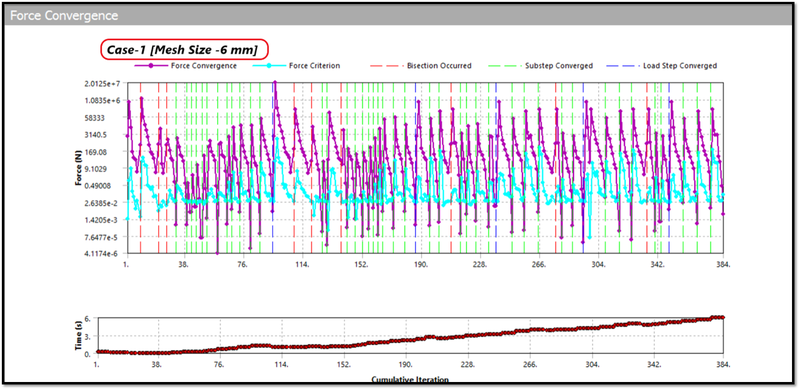Click the 76 tick on time chart
Screen dimensions: 800x390
(219, 364)
